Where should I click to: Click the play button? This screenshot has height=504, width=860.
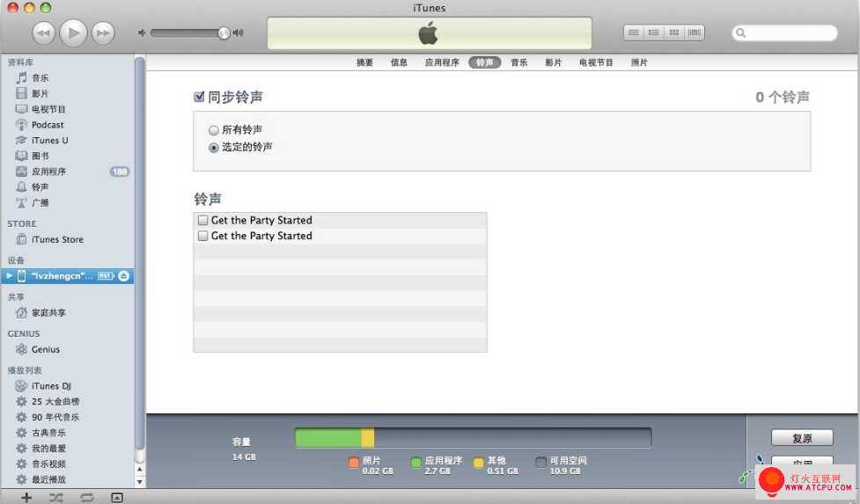coord(73,33)
